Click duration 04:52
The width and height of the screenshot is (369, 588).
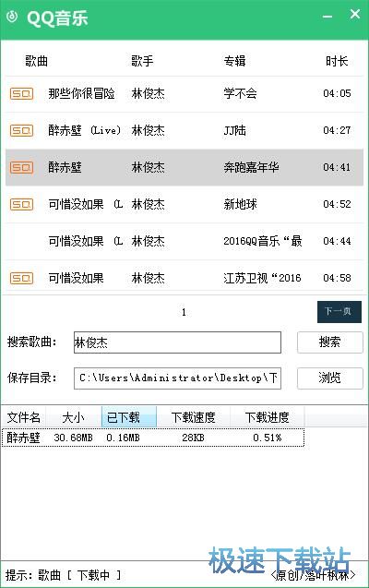click(x=337, y=204)
